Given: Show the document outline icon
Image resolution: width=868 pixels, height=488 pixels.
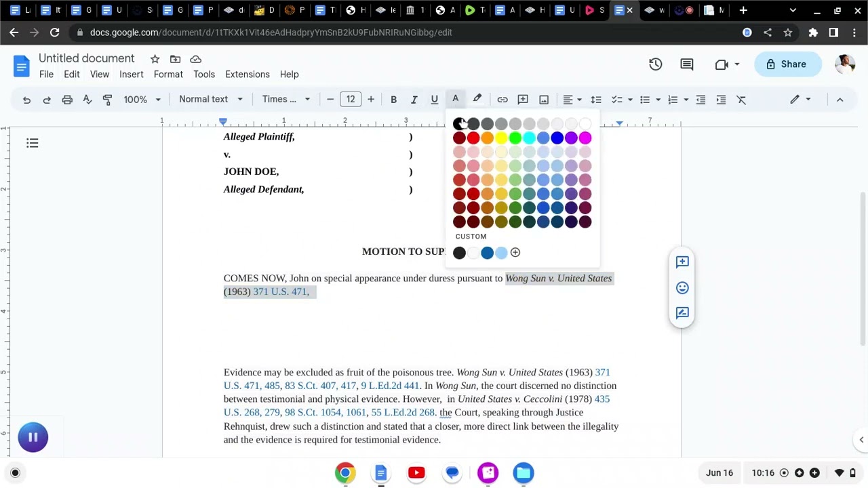Looking at the screenshot, I should tap(33, 143).
